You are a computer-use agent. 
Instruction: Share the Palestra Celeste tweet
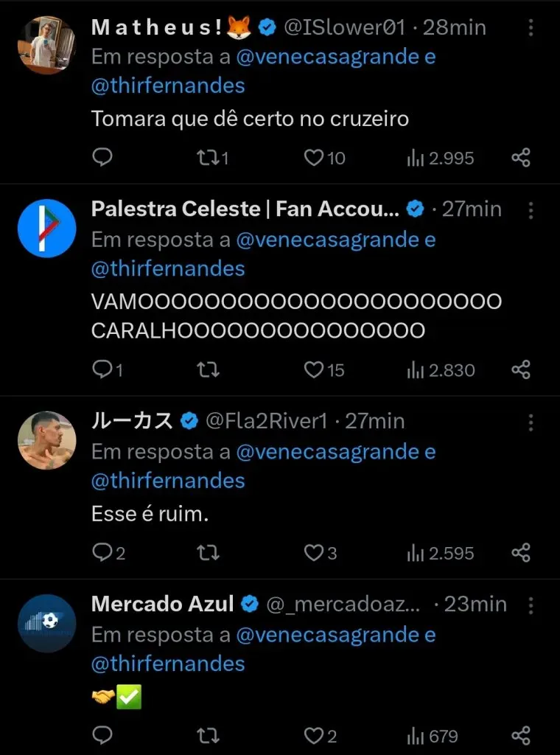click(x=521, y=369)
